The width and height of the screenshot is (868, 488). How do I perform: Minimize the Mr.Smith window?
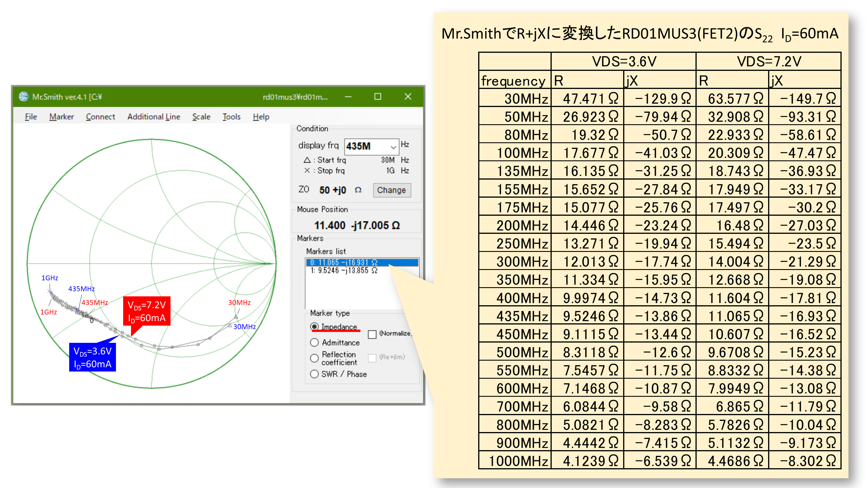point(348,97)
